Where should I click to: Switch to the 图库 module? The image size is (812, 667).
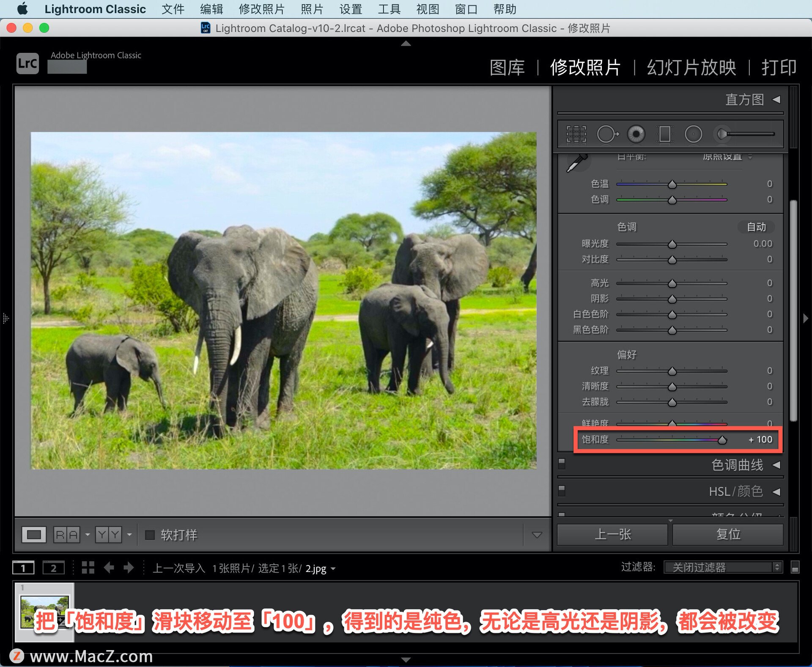[x=507, y=68]
